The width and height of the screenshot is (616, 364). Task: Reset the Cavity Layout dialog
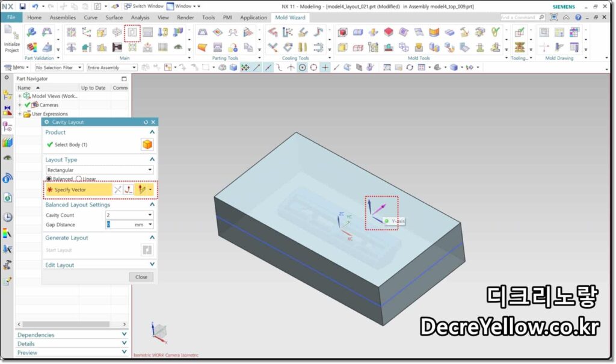[x=146, y=122]
